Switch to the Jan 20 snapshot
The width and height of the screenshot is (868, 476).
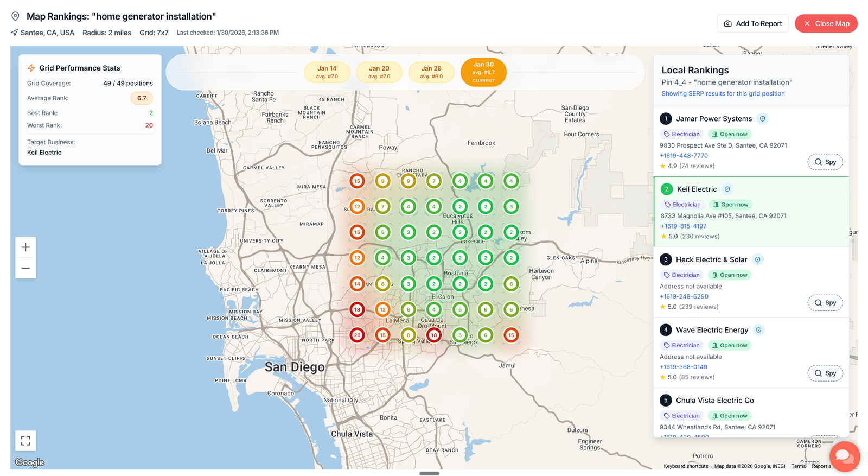tap(379, 72)
